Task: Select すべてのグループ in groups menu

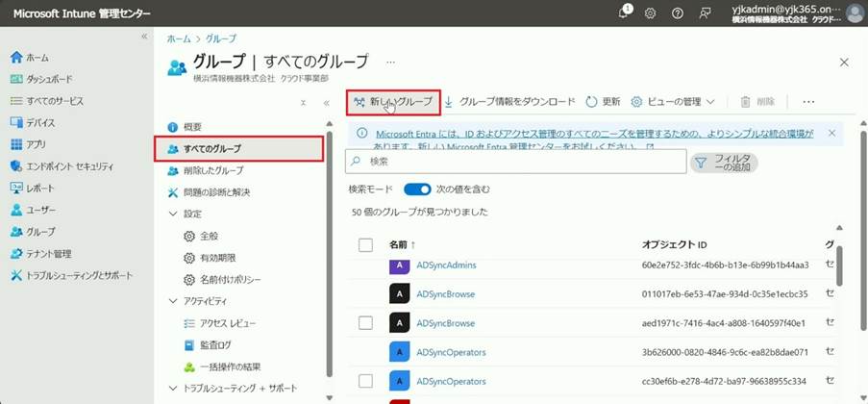Action: (x=238, y=148)
